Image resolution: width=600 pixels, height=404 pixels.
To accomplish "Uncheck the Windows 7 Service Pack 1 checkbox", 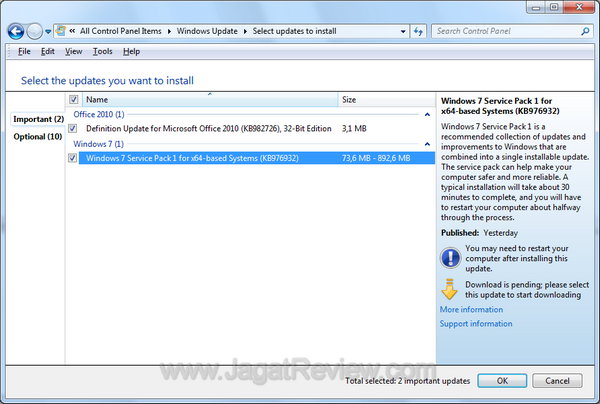I will pos(73,158).
